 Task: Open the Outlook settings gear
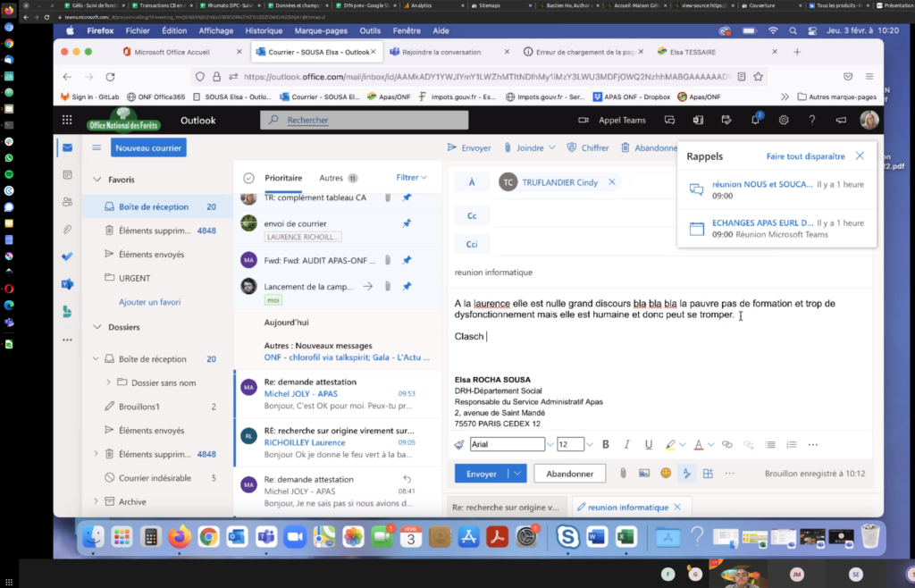784,120
